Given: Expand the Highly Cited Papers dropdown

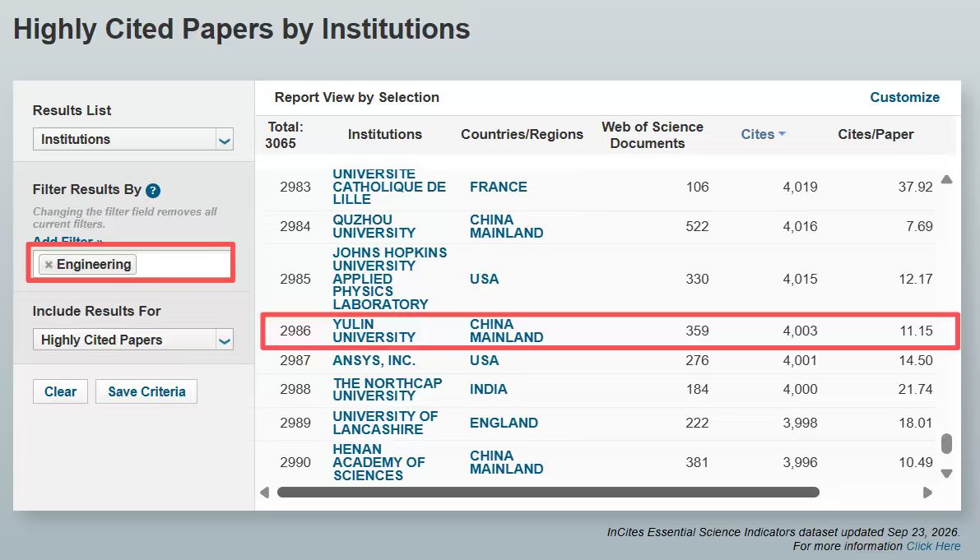Looking at the screenshot, I should (x=133, y=340).
